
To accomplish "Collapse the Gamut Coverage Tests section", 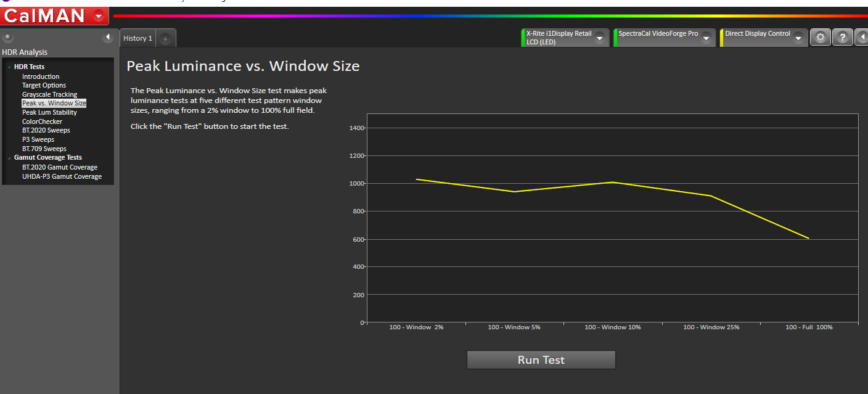I will click(x=10, y=158).
